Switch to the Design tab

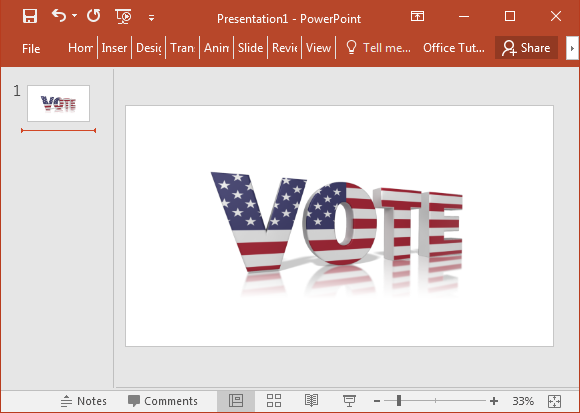(x=148, y=48)
